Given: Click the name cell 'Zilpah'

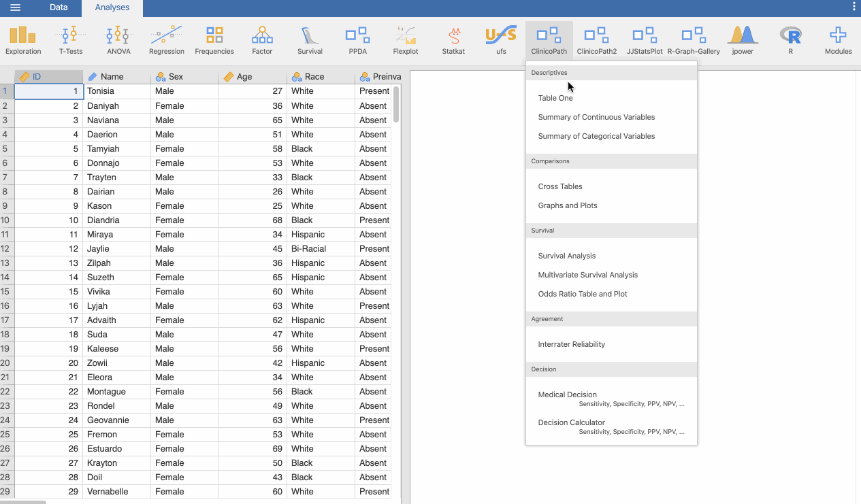Looking at the screenshot, I should [x=116, y=263].
